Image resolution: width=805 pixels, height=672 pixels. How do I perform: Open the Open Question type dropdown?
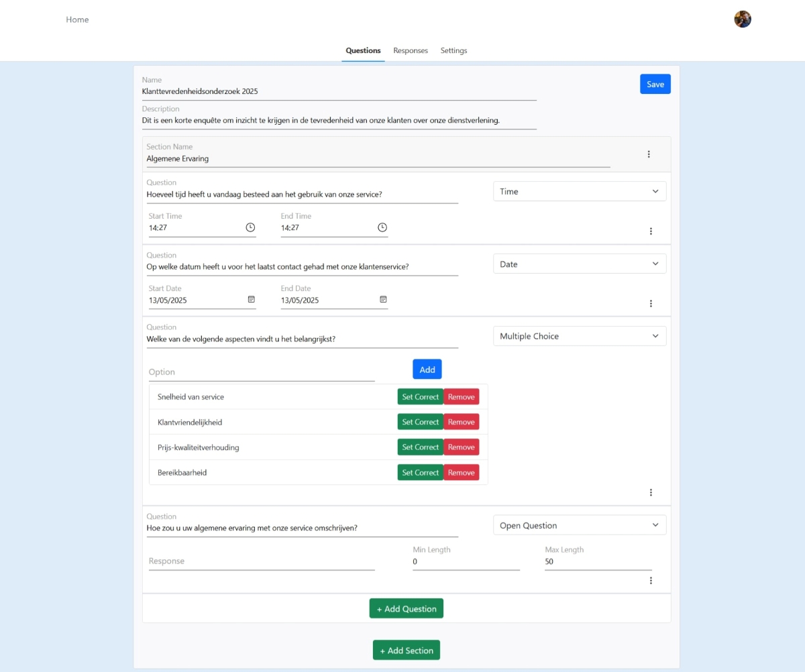click(x=580, y=526)
